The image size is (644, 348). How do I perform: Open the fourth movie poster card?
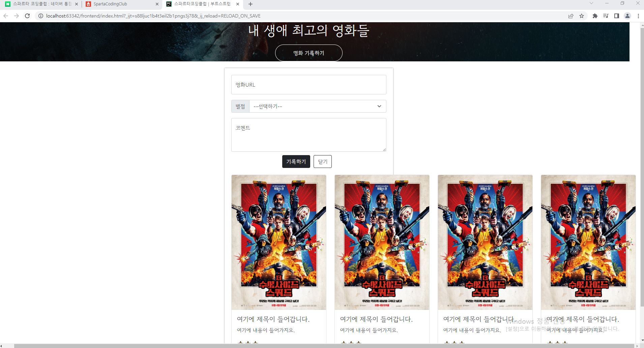click(x=588, y=242)
